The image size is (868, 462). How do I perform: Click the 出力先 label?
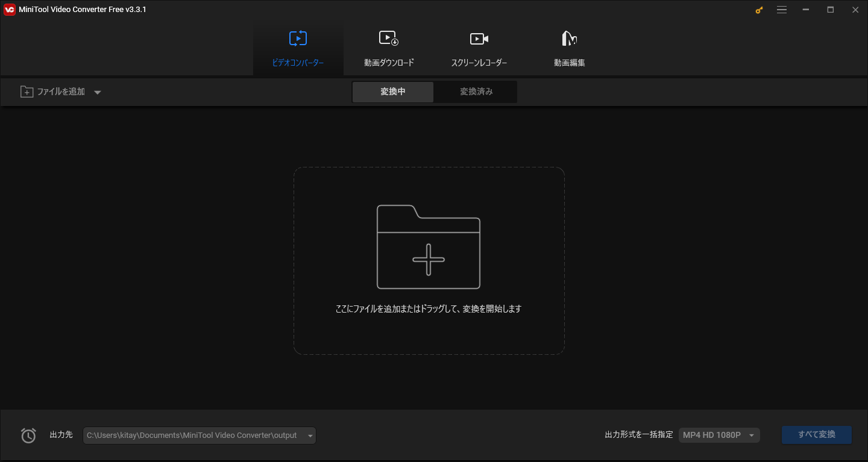(x=61, y=435)
